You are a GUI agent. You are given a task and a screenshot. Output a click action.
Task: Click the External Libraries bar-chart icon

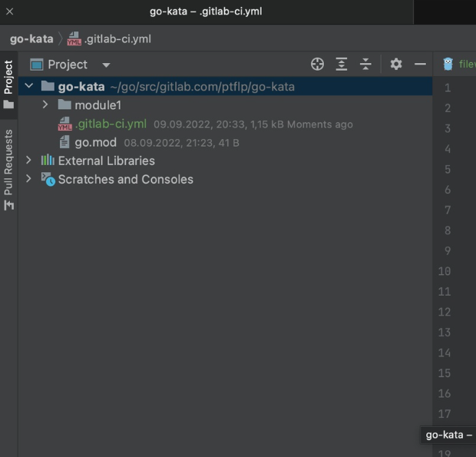click(48, 161)
